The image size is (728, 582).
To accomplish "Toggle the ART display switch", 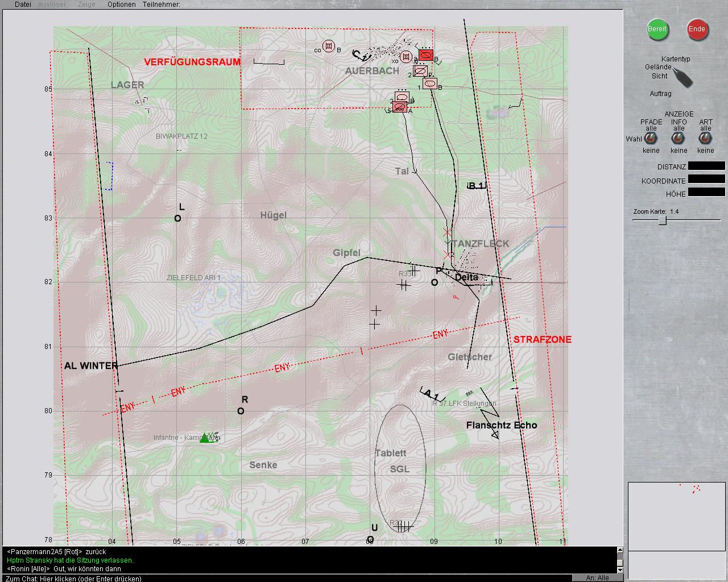I will click(705, 139).
